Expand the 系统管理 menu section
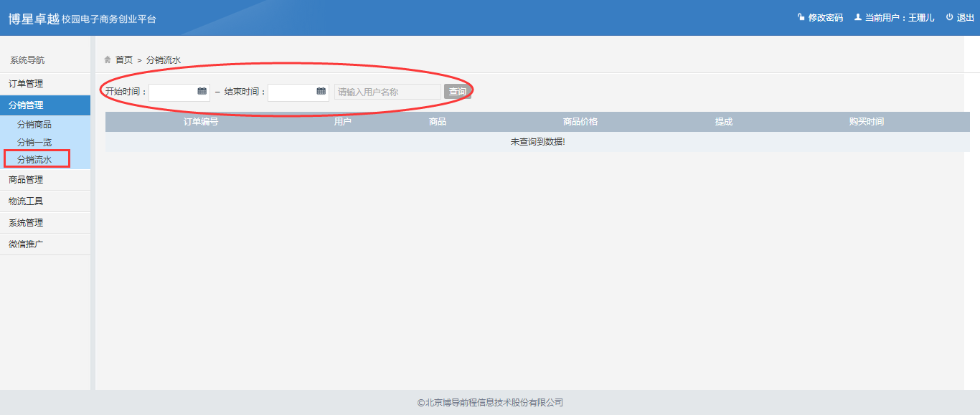 pyautogui.click(x=26, y=223)
